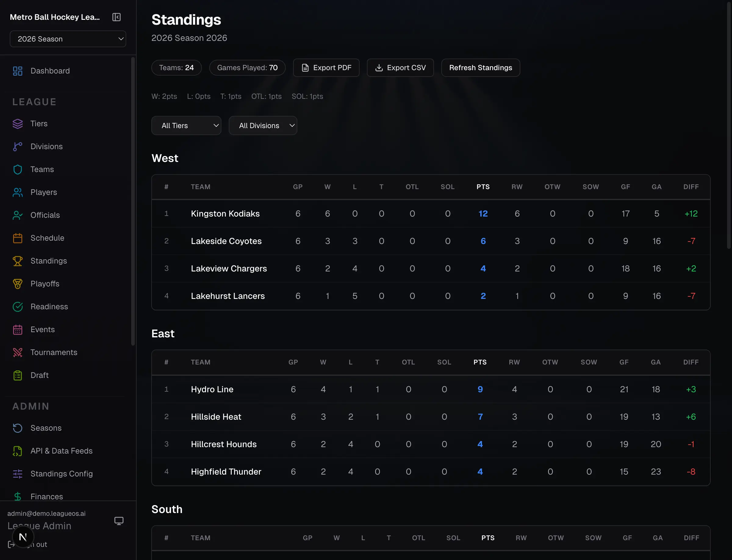Select the Playoffs medal icon

[18, 284]
